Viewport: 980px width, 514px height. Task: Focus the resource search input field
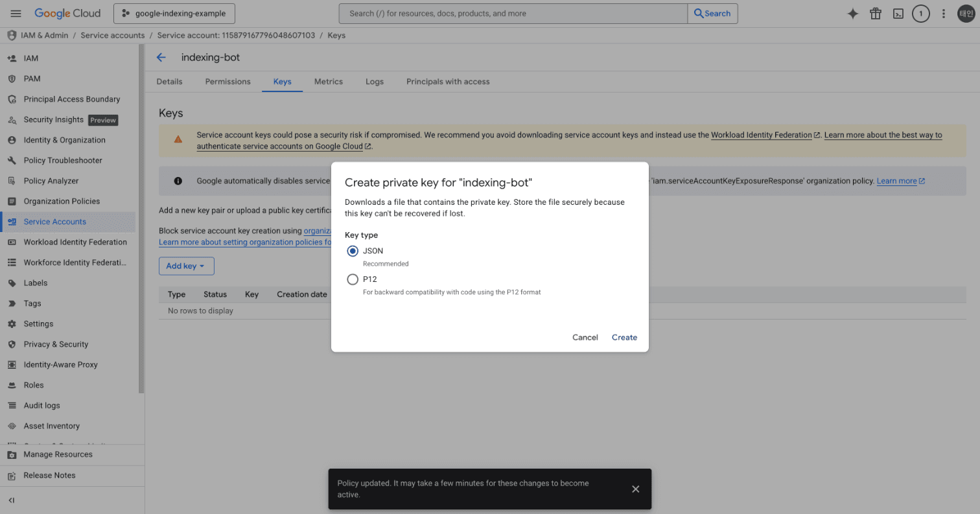pyautogui.click(x=513, y=14)
